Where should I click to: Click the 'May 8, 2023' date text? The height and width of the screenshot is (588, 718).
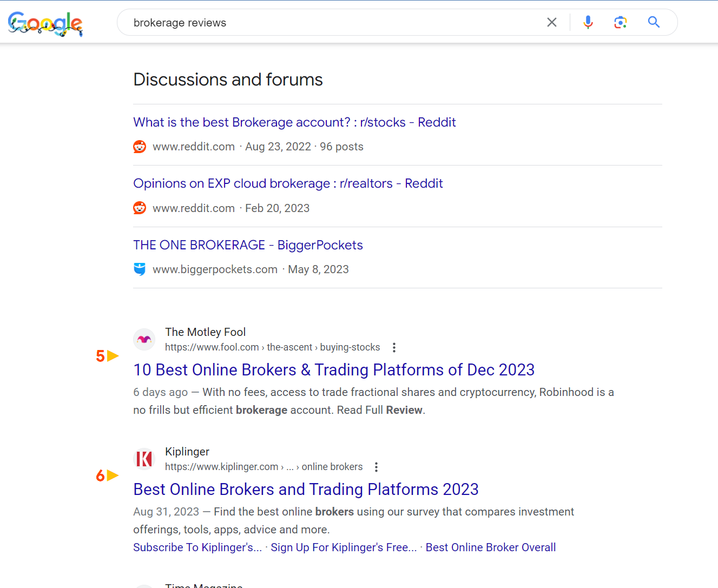click(x=318, y=269)
